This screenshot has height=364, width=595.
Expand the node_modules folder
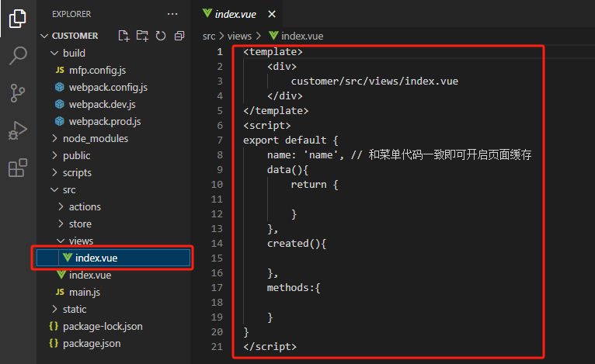(95, 138)
